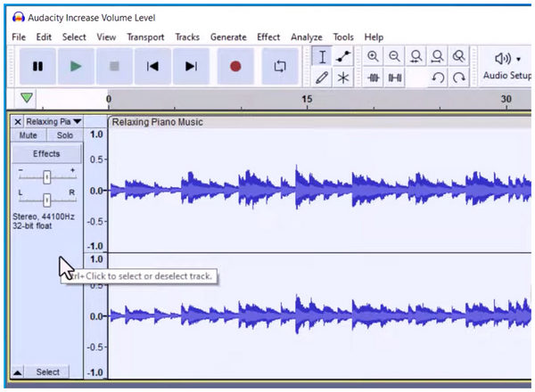
Task: Select the Multi-tool asterisk icon
Action: [343, 78]
